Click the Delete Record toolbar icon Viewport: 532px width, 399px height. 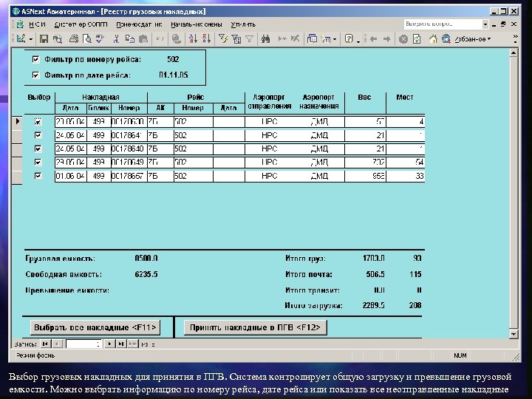pyautogui.click(x=295, y=39)
